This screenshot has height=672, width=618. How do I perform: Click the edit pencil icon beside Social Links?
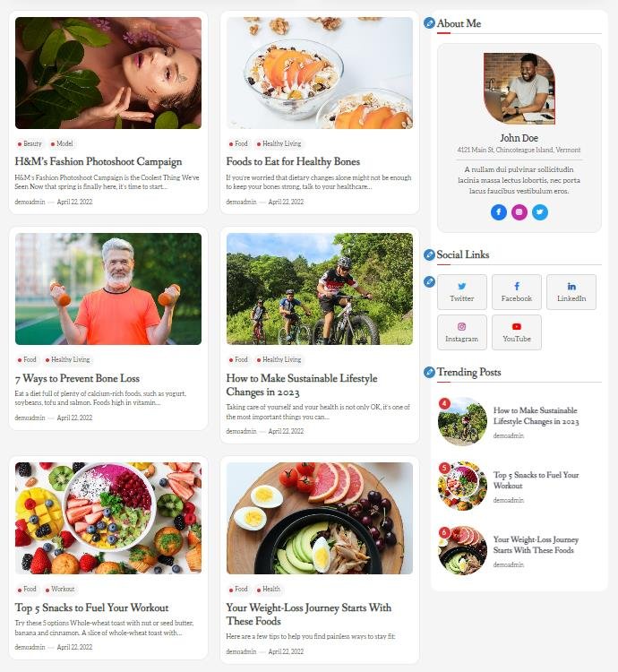point(429,254)
